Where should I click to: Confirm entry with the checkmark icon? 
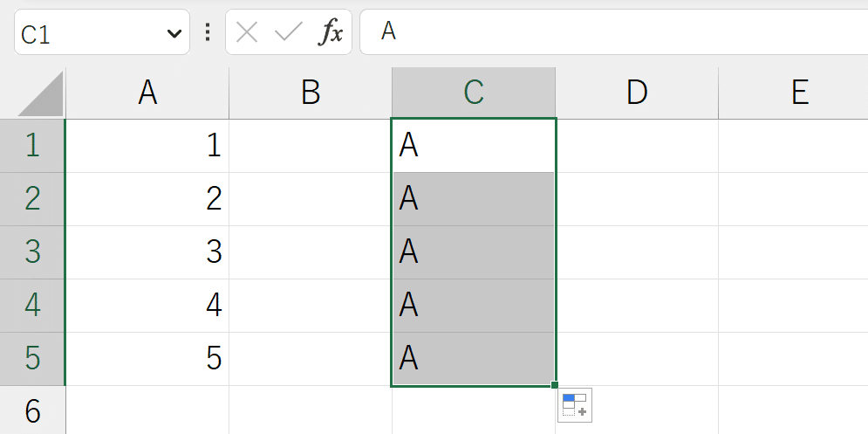(x=289, y=32)
